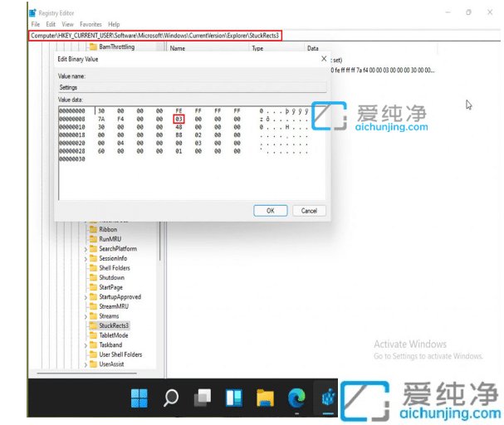Select the Streams key
The height and width of the screenshot is (425, 504).
tap(109, 316)
